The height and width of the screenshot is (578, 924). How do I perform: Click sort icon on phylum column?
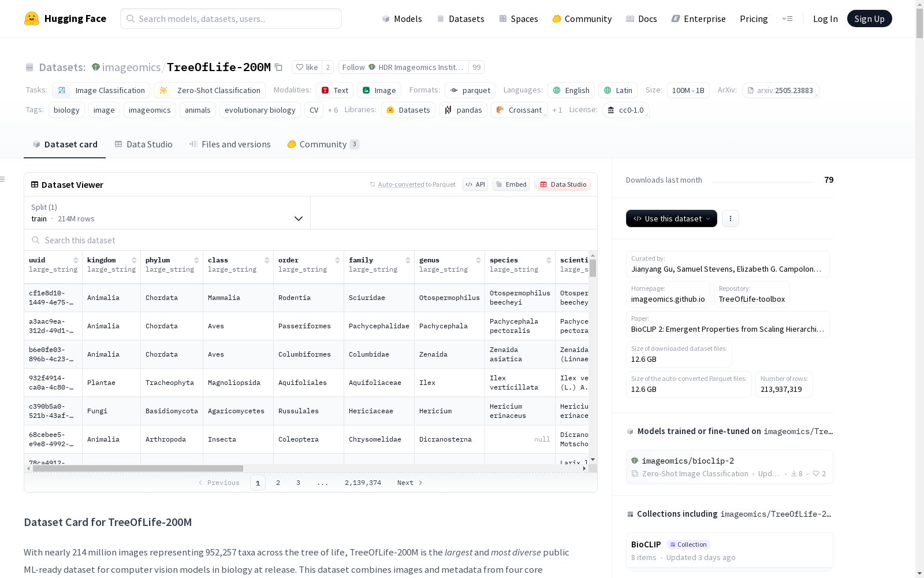coord(196,260)
